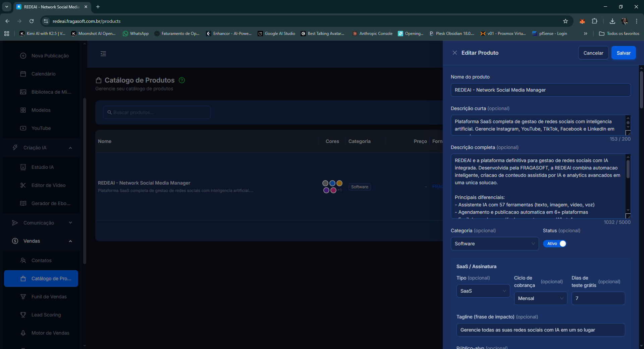Collapse the Vendas section chevron

tap(70, 241)
